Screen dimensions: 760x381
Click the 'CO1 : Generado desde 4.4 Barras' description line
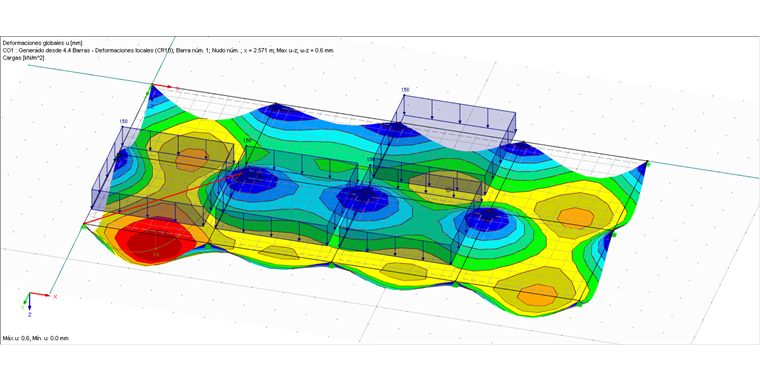pos(168,50)
